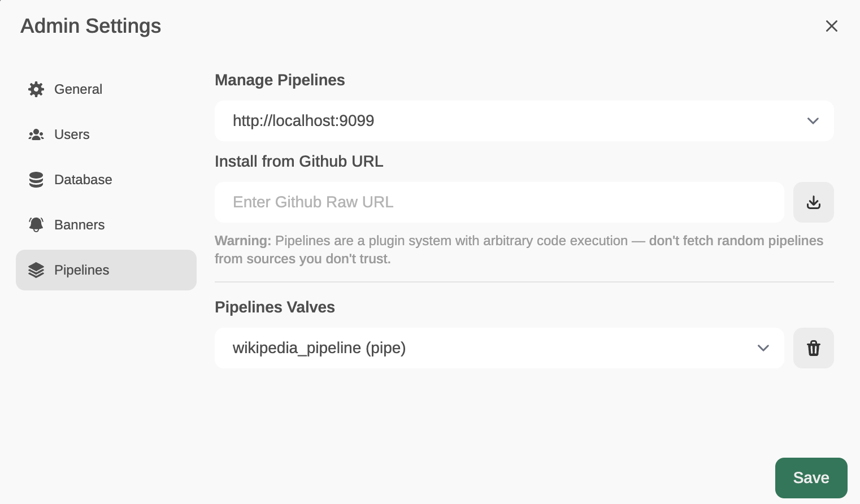The width and height of the screenshot is (860, 504).
Task: Click the Banners bell icon
Action: click(36, 225)
